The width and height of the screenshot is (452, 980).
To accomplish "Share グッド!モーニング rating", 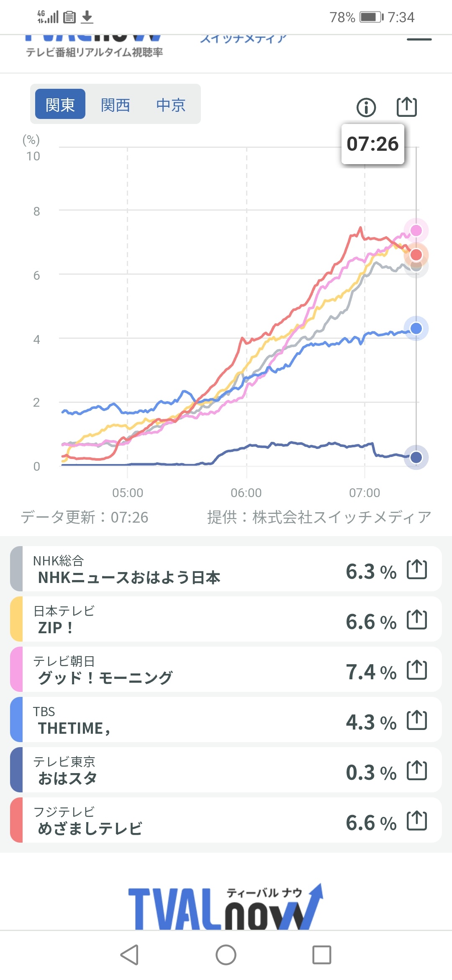I will [417, 670].
